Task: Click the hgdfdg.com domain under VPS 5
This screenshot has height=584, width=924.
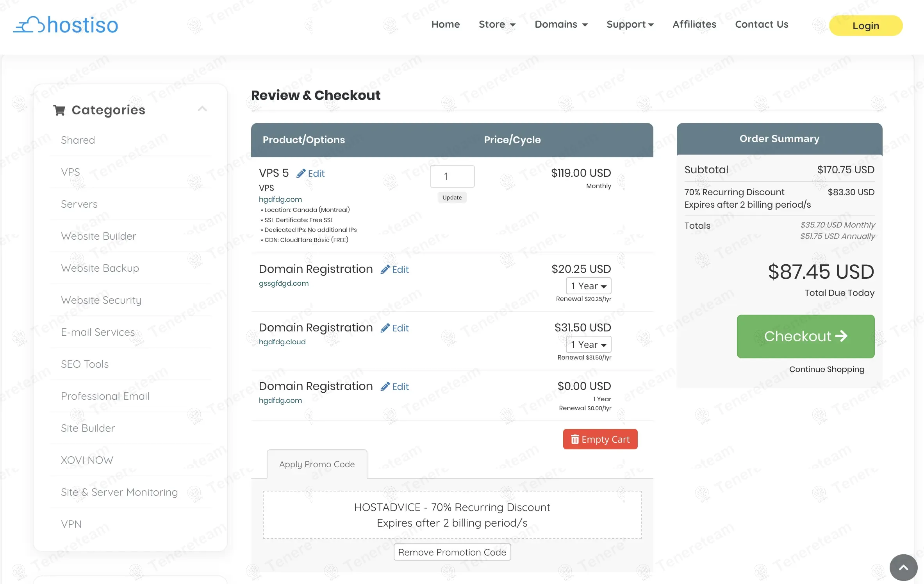Action: click(280, 199)
